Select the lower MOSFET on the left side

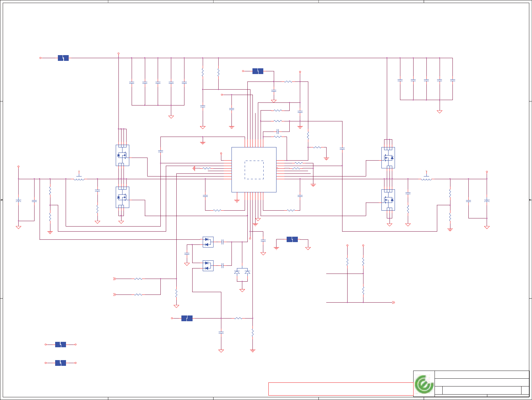tap(122, 197)
